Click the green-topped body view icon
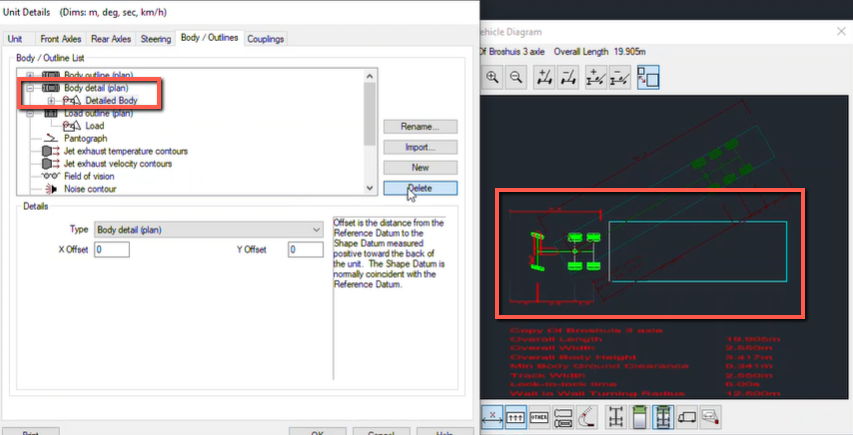This screenshot has height=435, width=853. pyautogui.click(x=640, y=417)
